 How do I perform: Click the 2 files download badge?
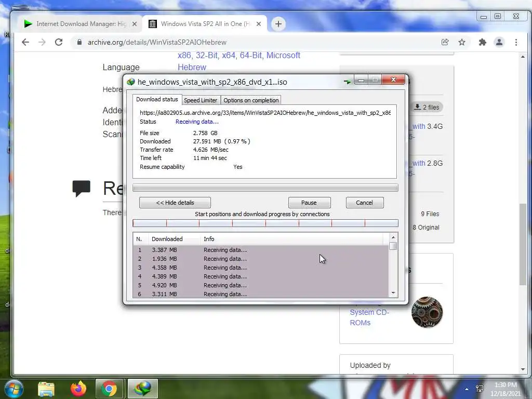point(427,107)
